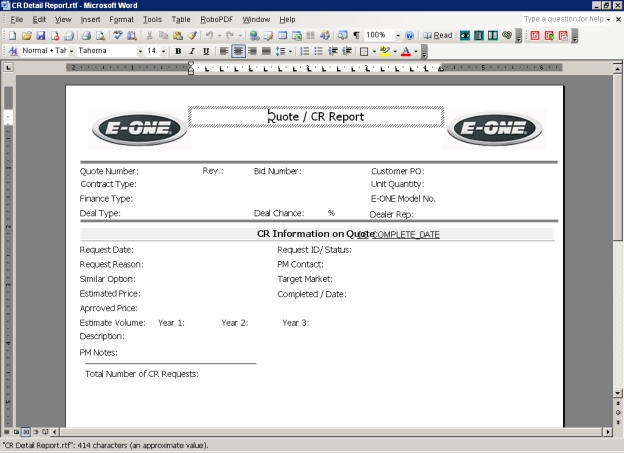This screenshot has height=453, width=624.
Task: Open the RoboPDF menu
Action: click(x=216, y=20)
